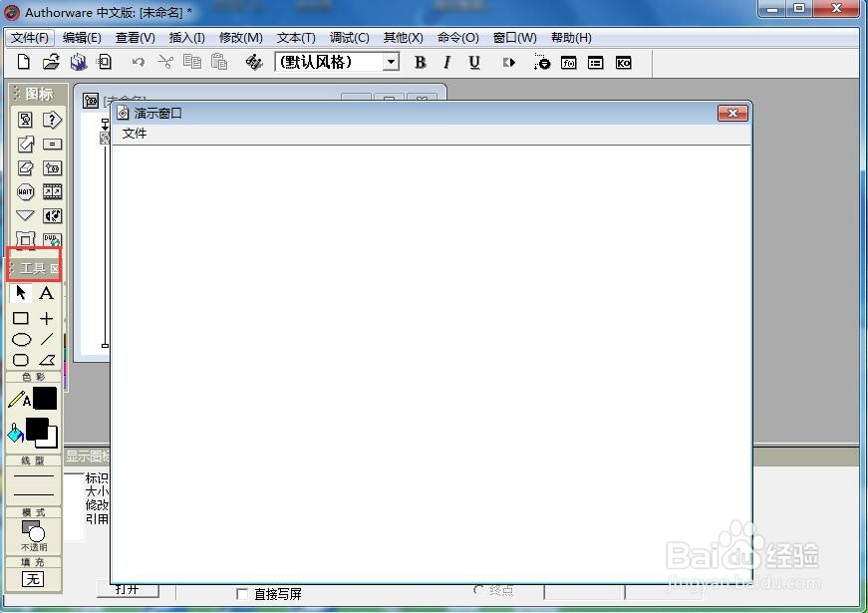Image resolution: width=868 pixels, height=613 pixels.
Task: Open the 查看(V) menu
Action: click(x=136, y=38)
